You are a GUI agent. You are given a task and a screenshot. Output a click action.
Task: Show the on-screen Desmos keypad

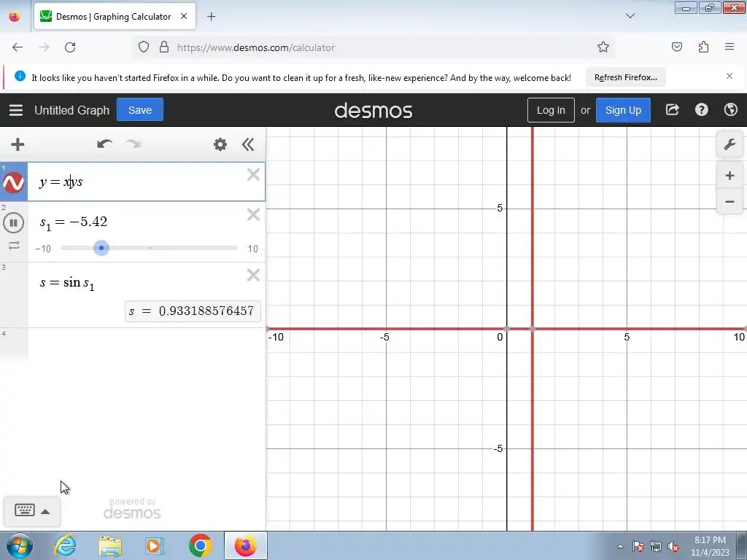tap(24, 510)
